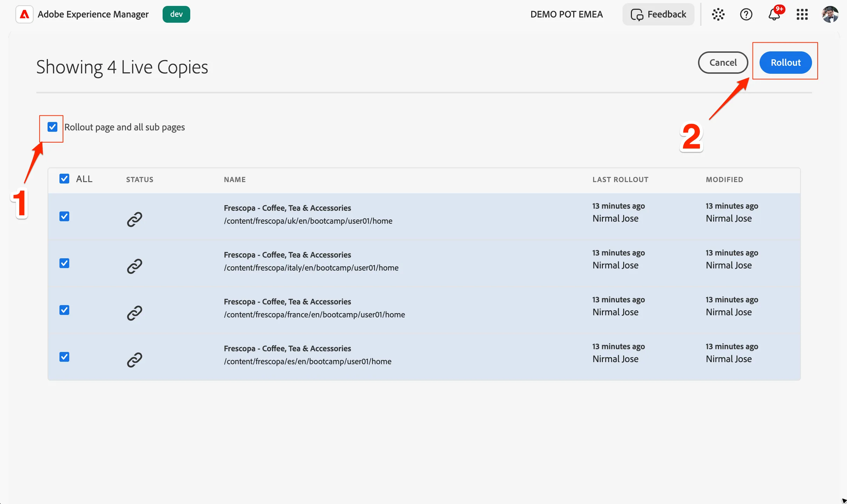This screenshot has width=847, height=504.
Task: Uncheck the uk live copy row checkbox
Action: (x=64, y=216)
